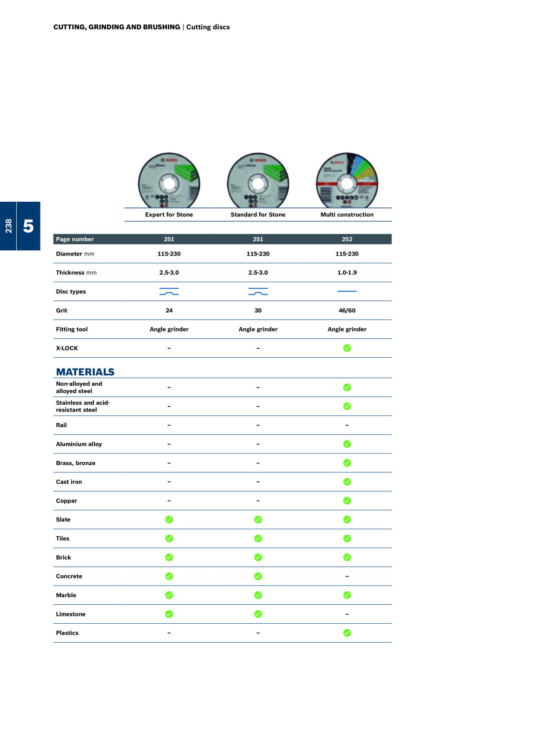
Task: Click the 'Disc types' row label
Action: click(71, 291)
